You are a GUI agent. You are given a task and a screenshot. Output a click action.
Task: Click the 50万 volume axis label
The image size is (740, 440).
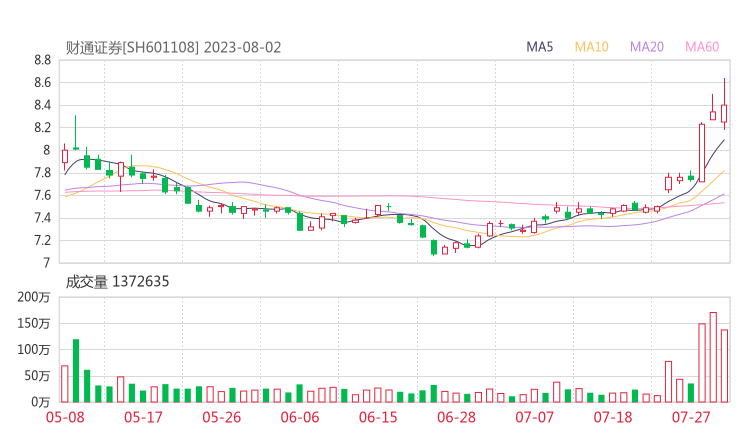tap(37, 376)
